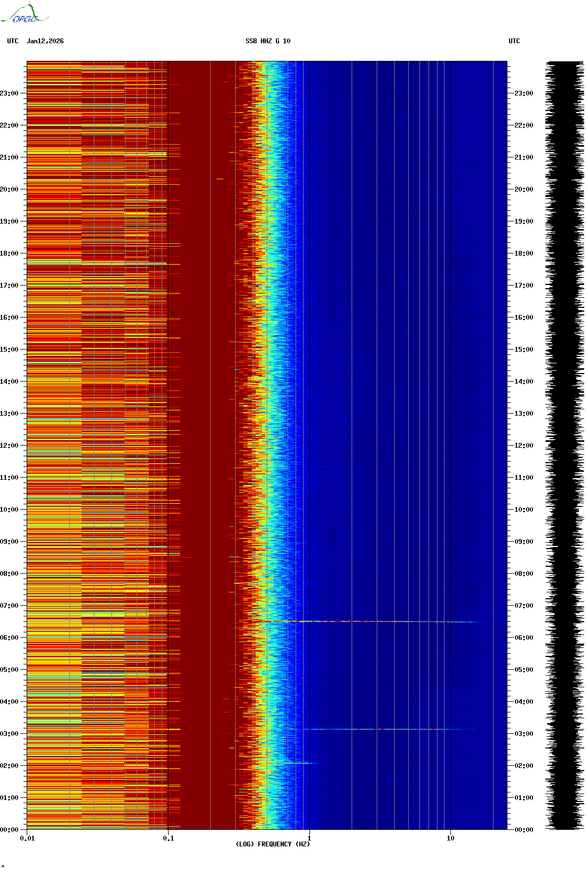Click the 1 Hz frequency axis label

tap(309, 838)
